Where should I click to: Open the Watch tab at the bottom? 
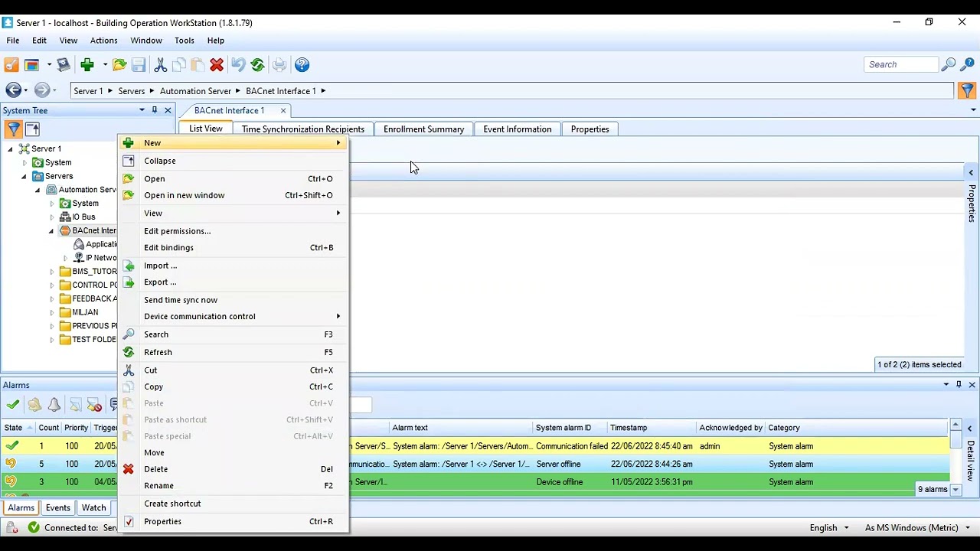tap(93, 507)
